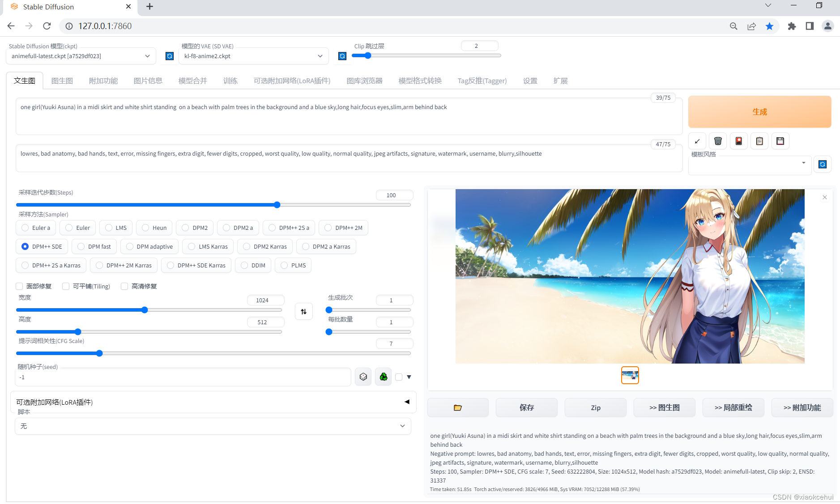Open the 脚本 script dropdown
This screenshot has height=504, width=840.
213,426
